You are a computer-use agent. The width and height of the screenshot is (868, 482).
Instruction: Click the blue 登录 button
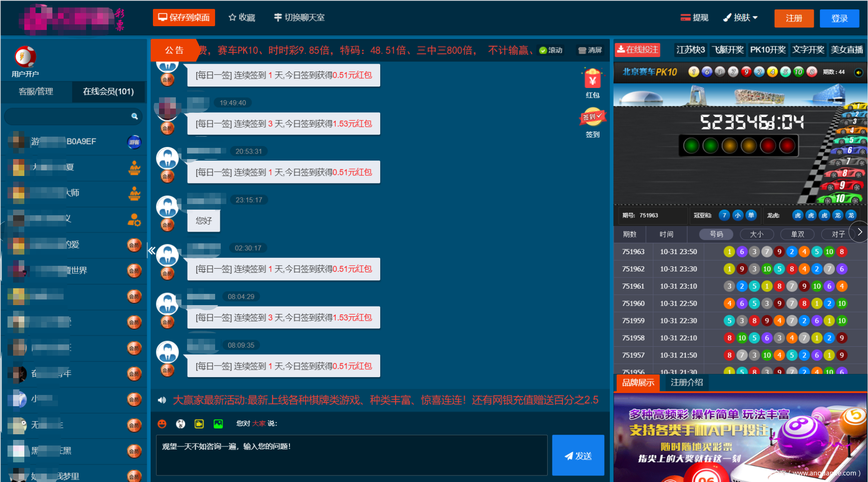click(839, 18)
